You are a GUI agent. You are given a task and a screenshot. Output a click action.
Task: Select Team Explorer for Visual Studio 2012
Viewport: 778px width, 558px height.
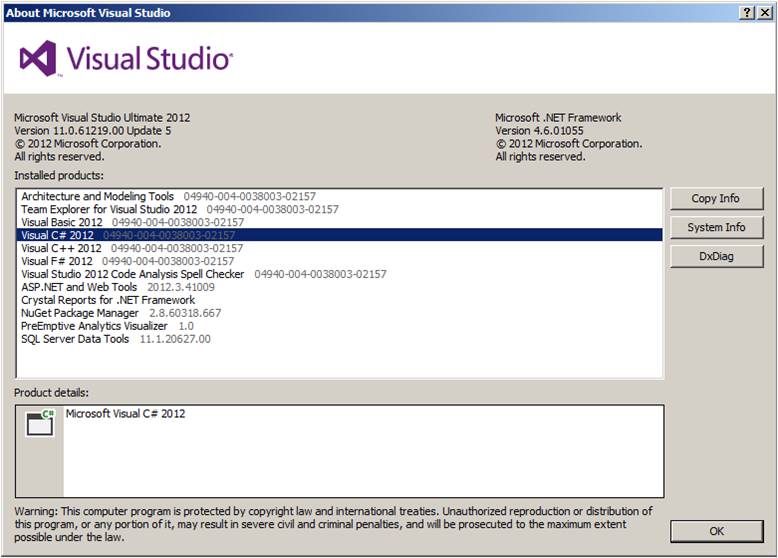pos(339,209)
